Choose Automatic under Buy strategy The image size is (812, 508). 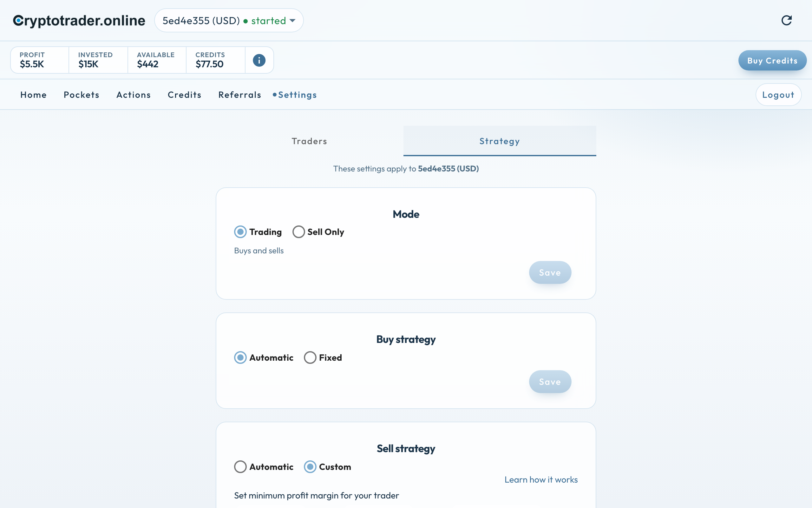[240, 358]
